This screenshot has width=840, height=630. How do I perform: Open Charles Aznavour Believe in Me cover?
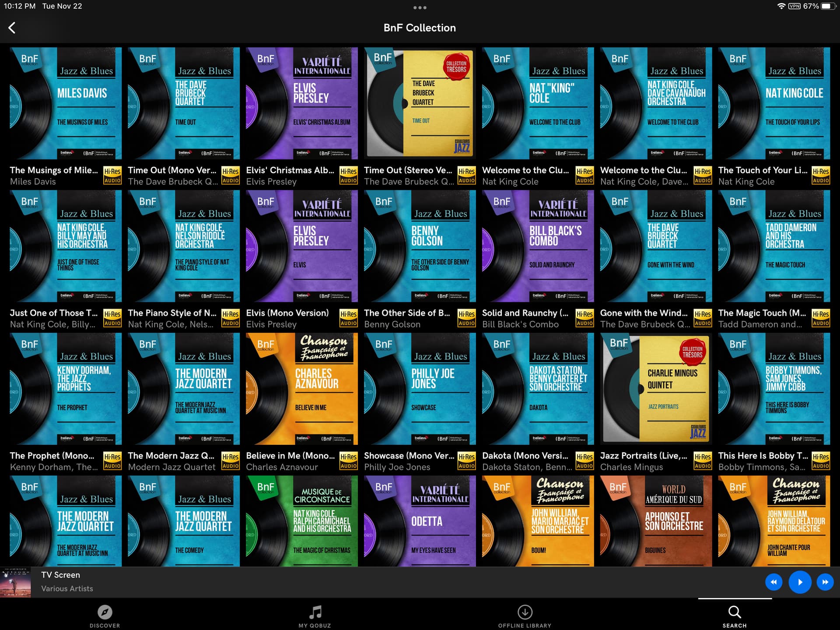click(x=302, y=389)
